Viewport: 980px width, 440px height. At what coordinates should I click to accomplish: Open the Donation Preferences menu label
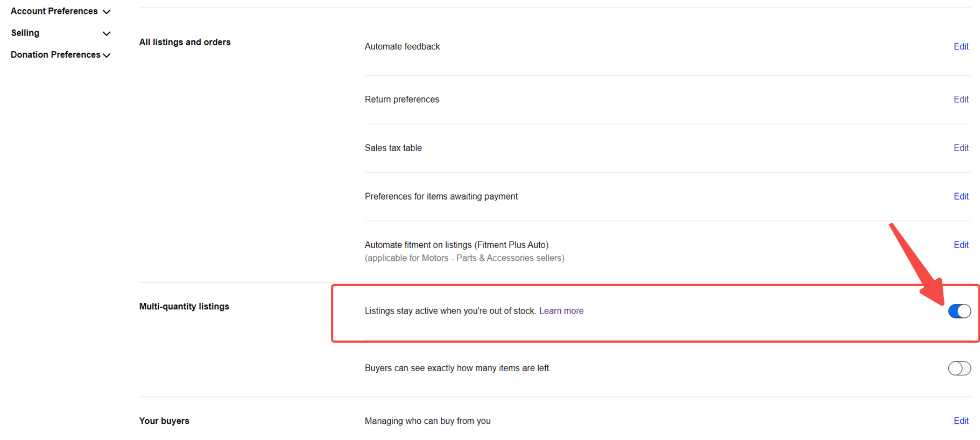click(x=55, y=55)
